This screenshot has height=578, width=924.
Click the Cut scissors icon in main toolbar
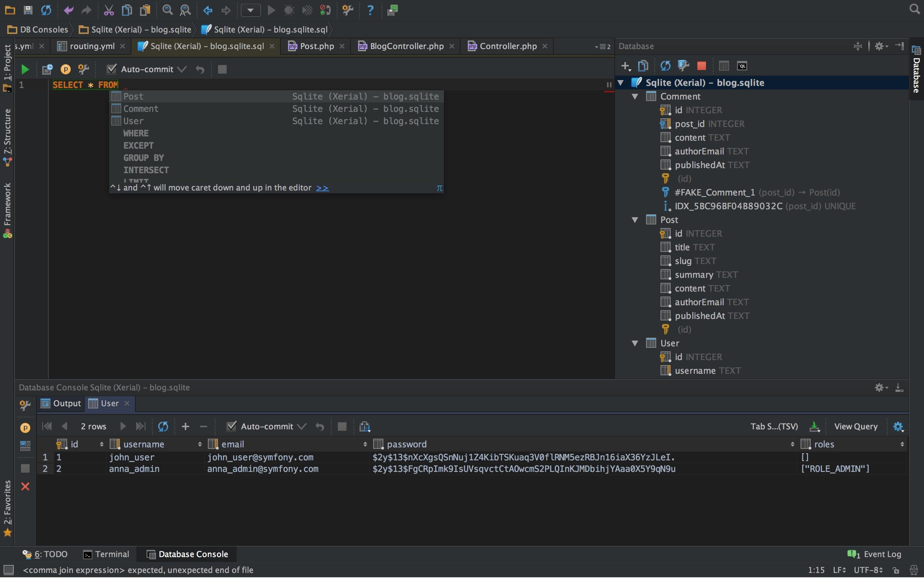[109, 10]
